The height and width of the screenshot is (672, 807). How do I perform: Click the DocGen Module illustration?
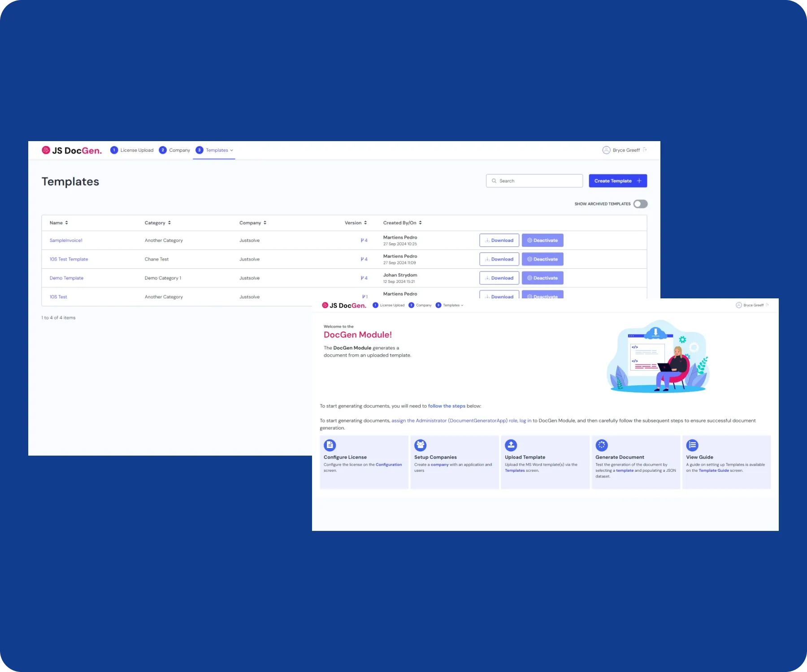tap(658, 357)
